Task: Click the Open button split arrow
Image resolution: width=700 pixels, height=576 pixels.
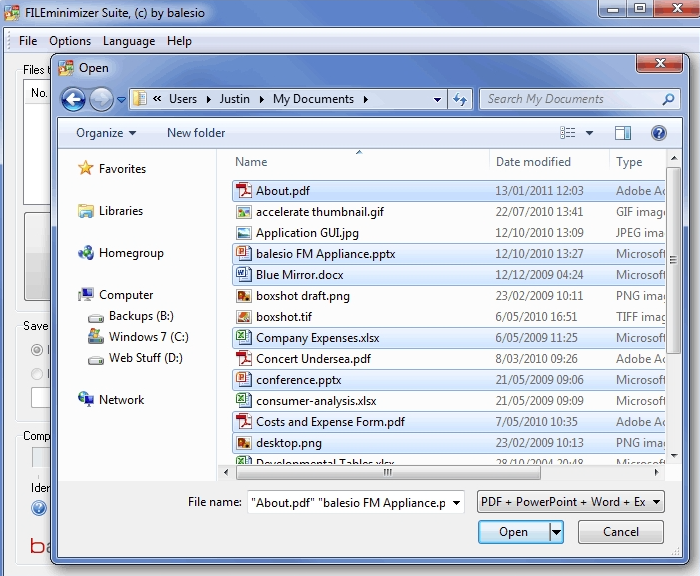Action: point(556,532)
